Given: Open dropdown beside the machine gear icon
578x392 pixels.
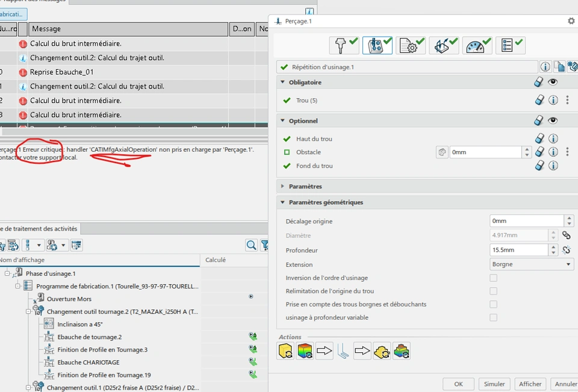Looking at the screenshot, I should (x=63, y=245).
